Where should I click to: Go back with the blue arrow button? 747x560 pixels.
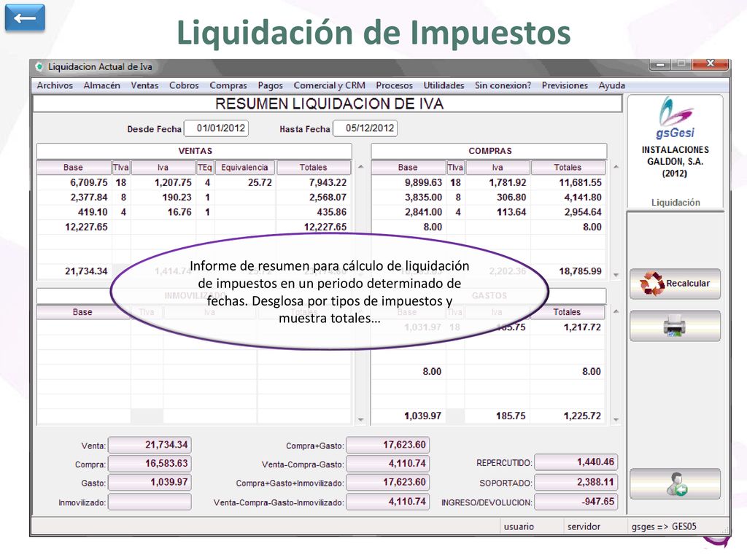click(25, 18)
